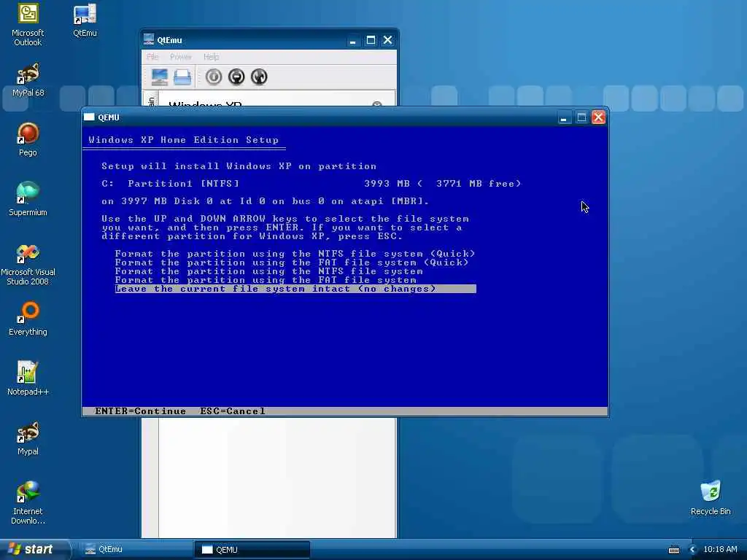
Task: Minimize the QEMU window
Action: pyautogui.click(x=564, y=117)
